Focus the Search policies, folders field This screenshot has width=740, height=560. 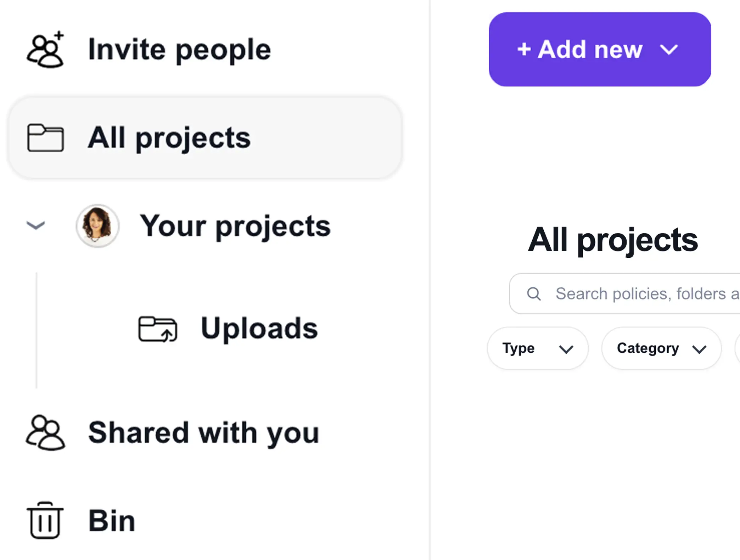(624, 293)
